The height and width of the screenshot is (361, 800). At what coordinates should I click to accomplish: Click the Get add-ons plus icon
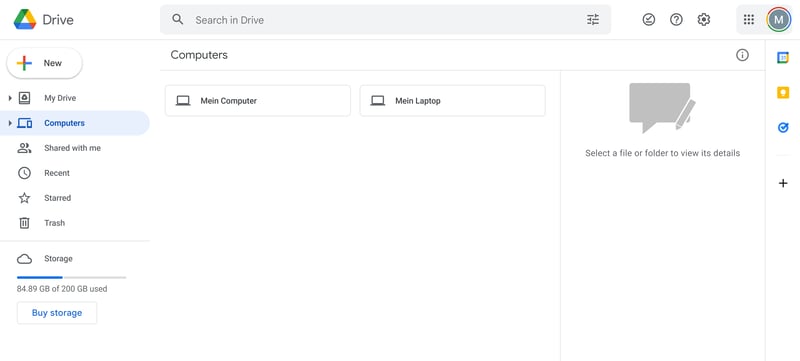tap(783, 183)
